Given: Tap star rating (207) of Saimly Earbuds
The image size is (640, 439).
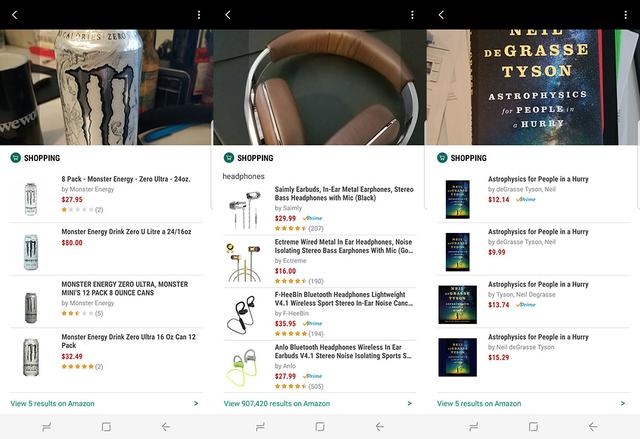Looking at the screenshot, I should (x=299, y=228).
